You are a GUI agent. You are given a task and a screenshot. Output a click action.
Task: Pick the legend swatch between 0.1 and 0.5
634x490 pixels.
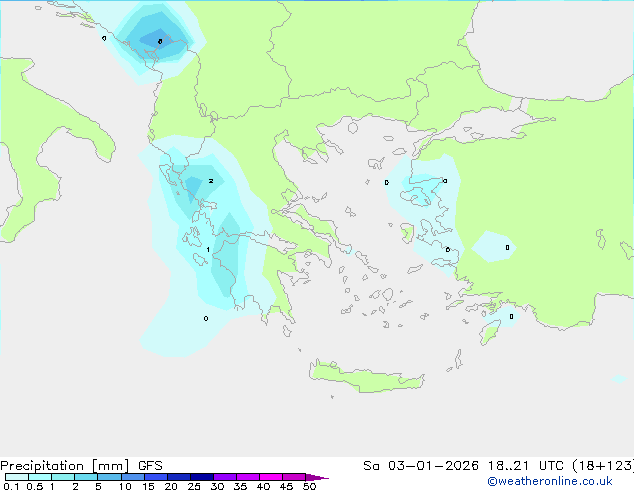[17, 477]
